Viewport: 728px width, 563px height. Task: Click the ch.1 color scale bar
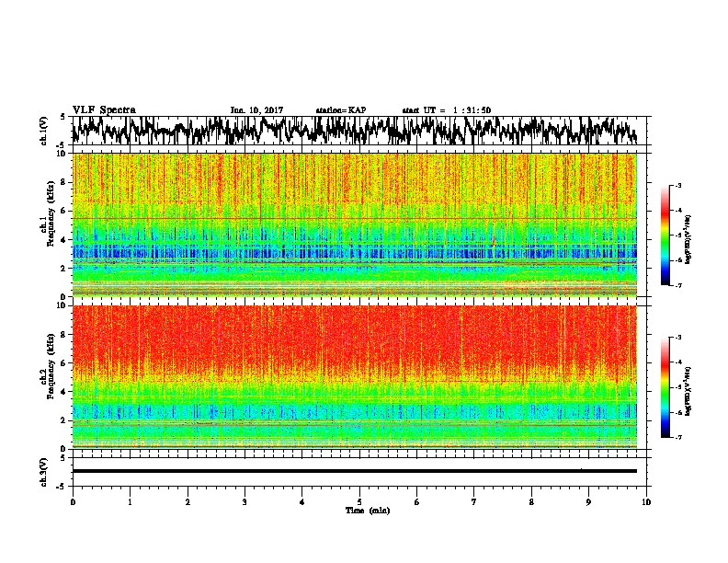(x=665, y=236)
